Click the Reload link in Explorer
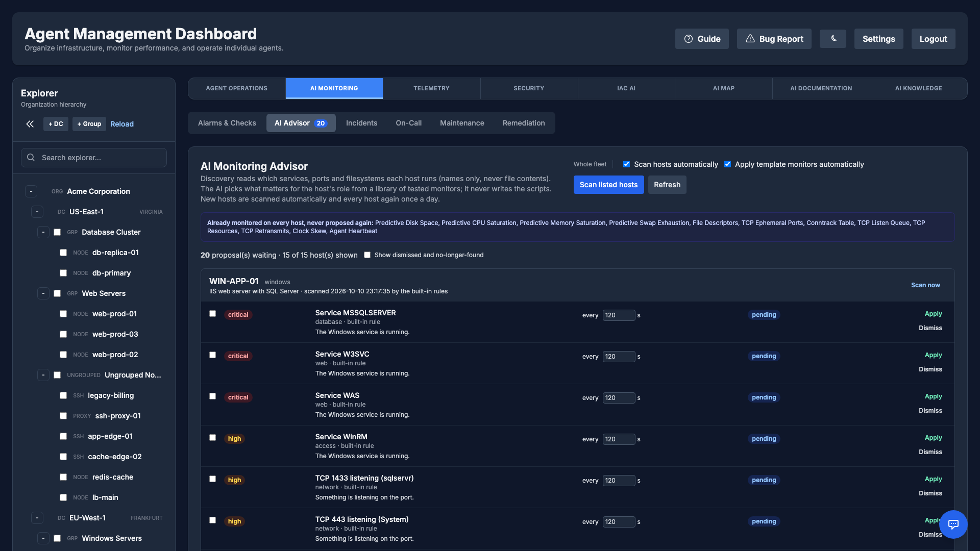The image size is (980, 551). click(122, 124)
